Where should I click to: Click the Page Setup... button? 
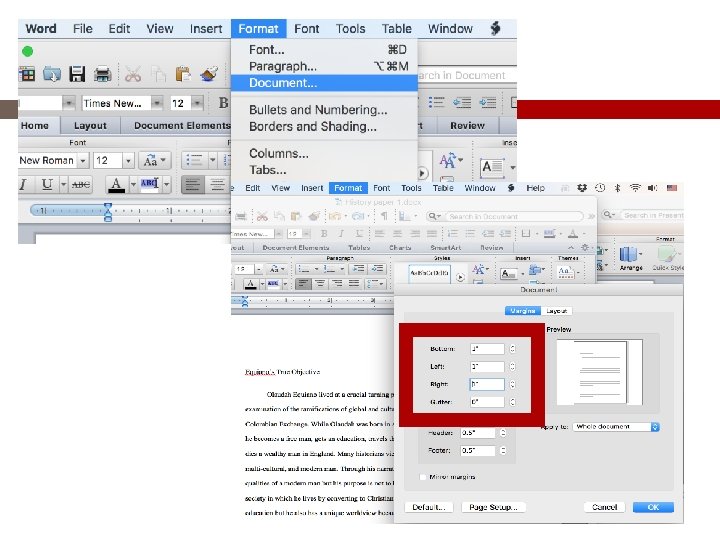tap(493, 507)
